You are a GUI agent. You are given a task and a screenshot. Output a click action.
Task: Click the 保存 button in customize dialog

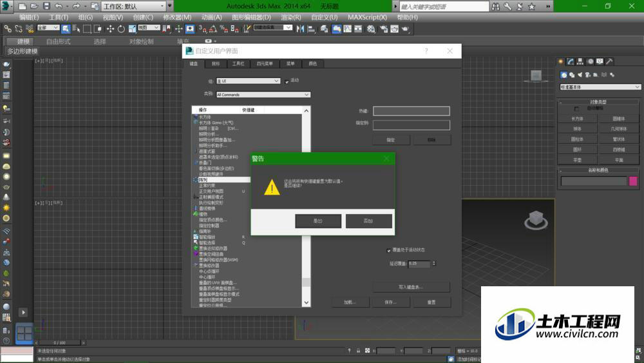point(391,302)
